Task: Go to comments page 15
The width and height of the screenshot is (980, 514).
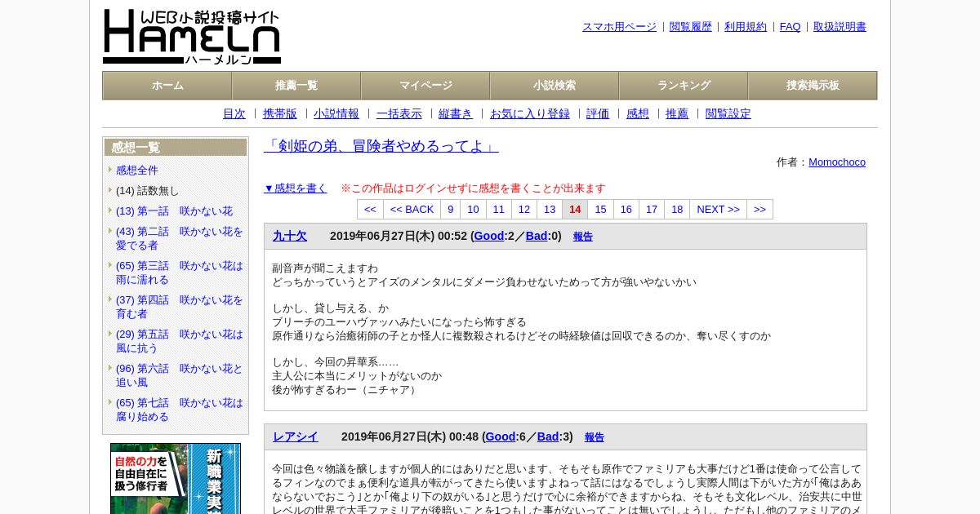Action: click(x=600, y=210)
